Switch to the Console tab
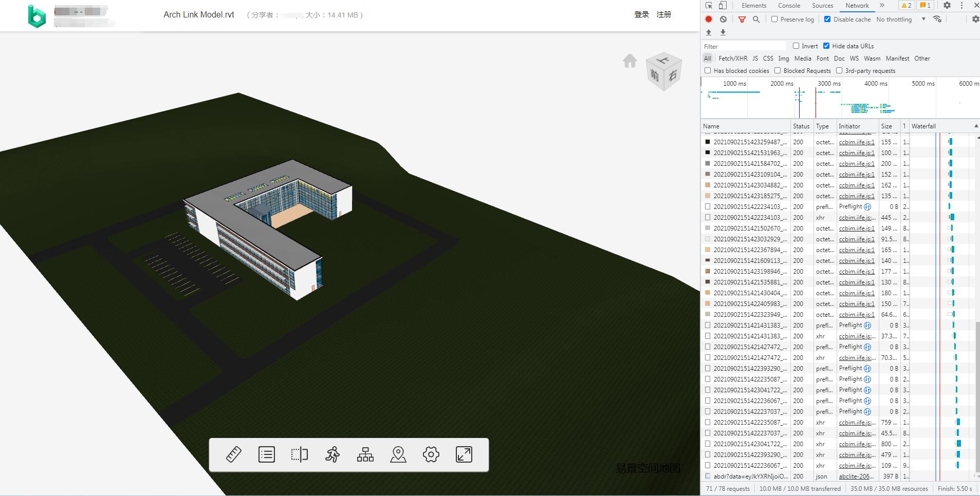 point(789,5)
